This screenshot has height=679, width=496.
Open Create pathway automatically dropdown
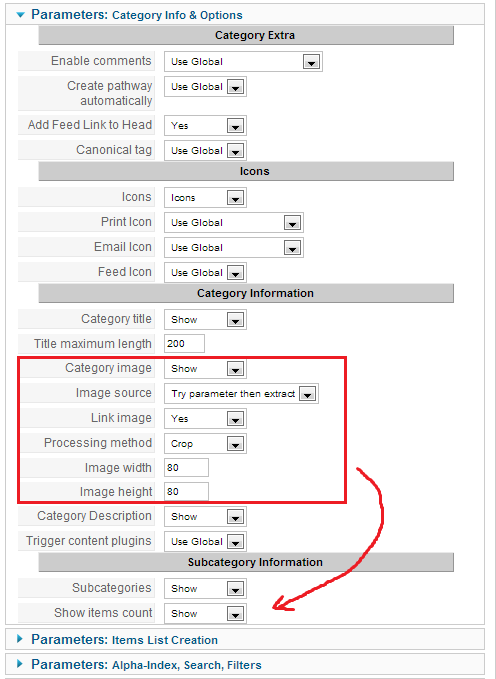click(x=205, y=87)
